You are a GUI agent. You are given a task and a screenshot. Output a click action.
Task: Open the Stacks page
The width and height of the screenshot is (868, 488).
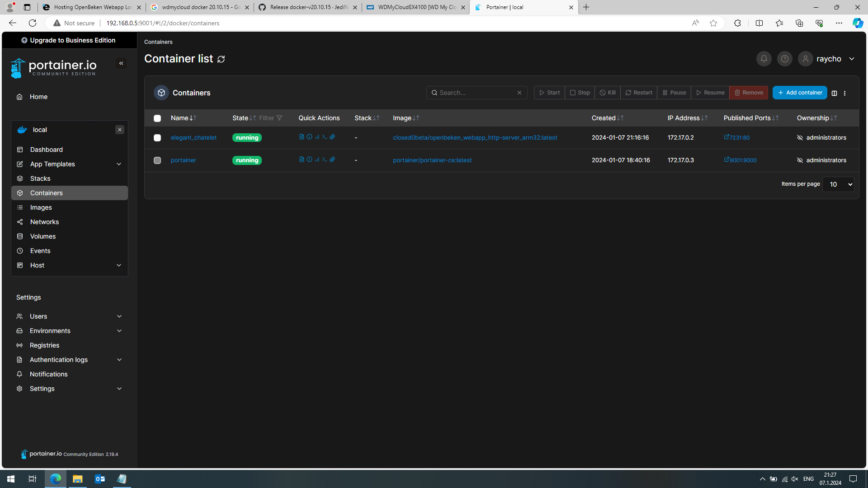pos(69,178)
